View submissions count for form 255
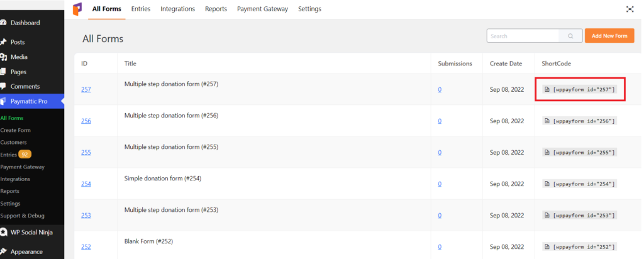This screenshot has width=644, height=259. click(440, 152)
